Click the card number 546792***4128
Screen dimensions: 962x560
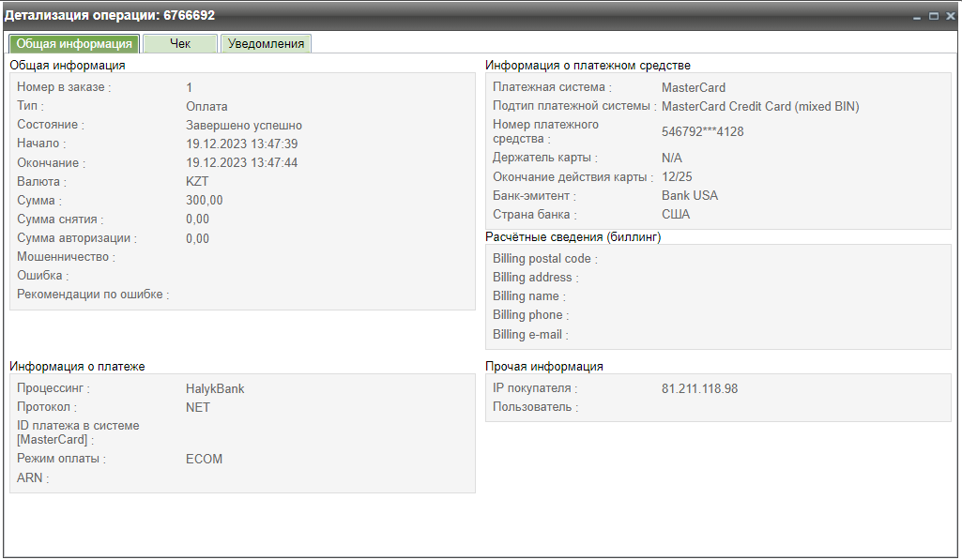[702, 132]
